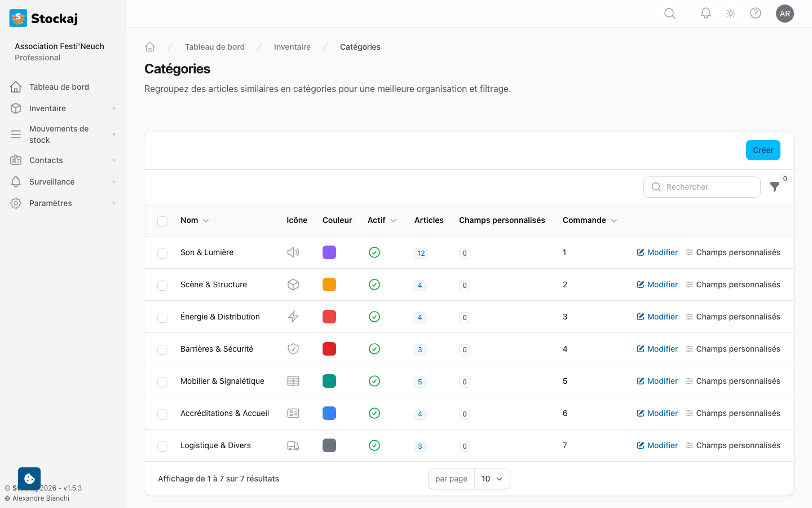812x508 pixels.
Task: Select the Son & Lumière row checkbox
Action: [162, 253]
